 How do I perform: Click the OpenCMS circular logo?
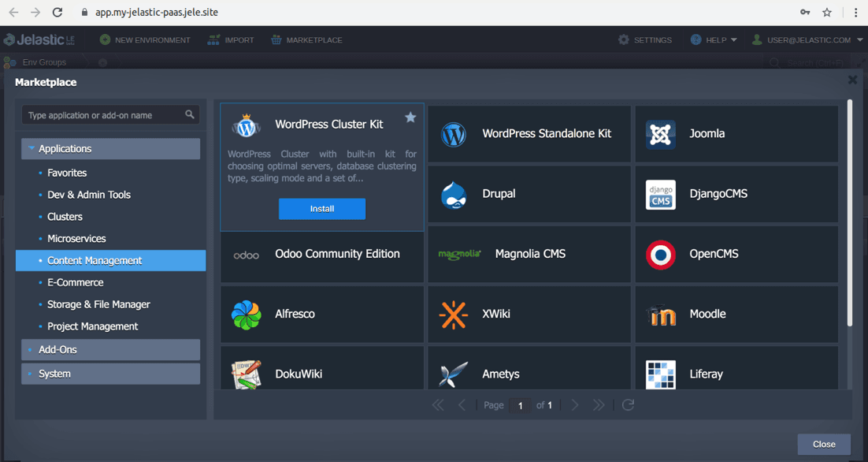660,255
